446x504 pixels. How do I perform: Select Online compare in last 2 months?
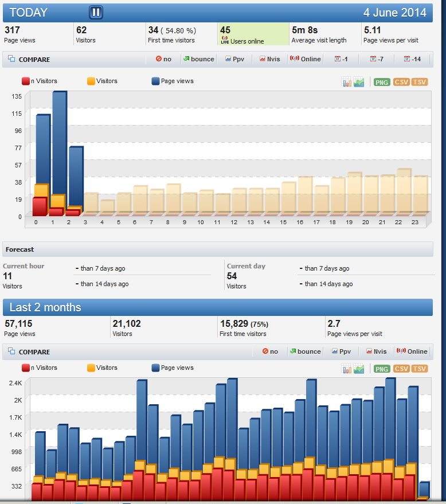pyautogui.click(x=412, y=351)
